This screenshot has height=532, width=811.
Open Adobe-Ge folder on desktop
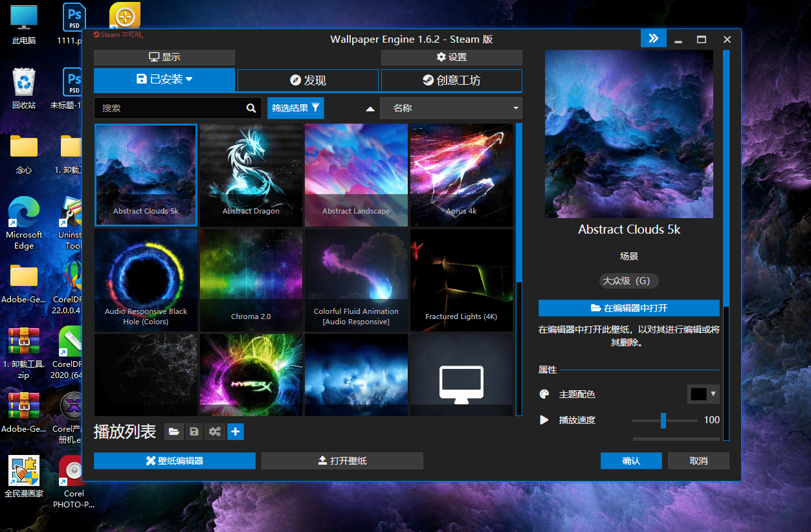(24, 283)
